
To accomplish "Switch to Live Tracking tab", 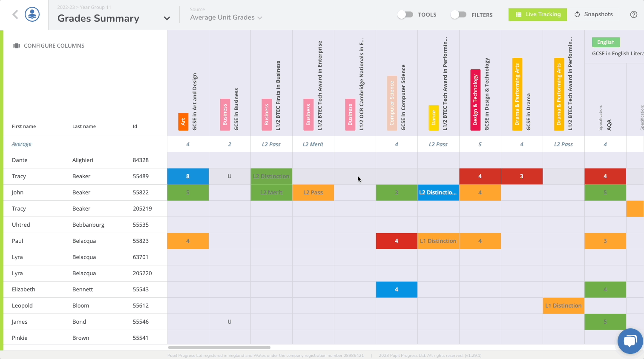I will pos(538,14).
